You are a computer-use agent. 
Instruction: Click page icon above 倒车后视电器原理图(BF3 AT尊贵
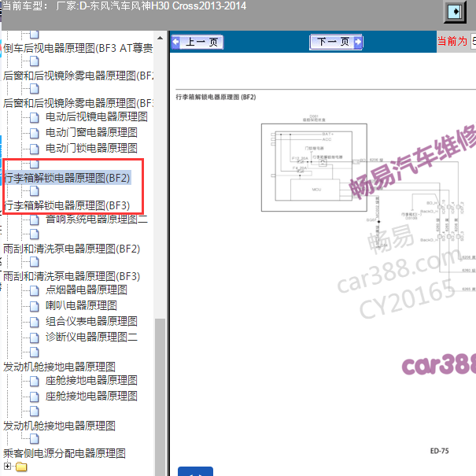coord(35,35)
